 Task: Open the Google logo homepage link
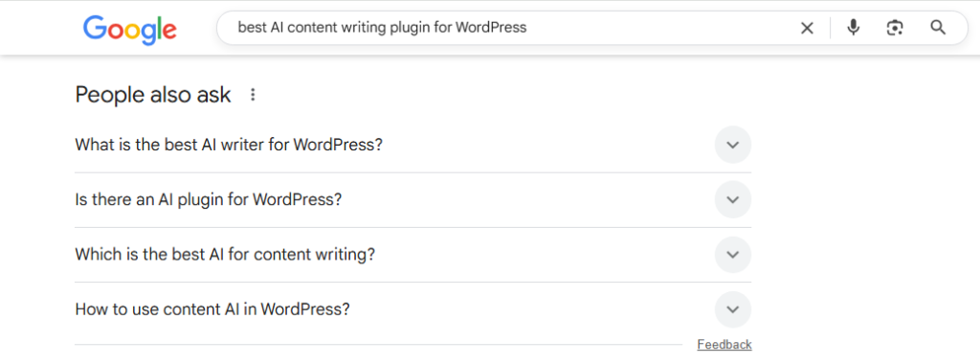point(130,30)
